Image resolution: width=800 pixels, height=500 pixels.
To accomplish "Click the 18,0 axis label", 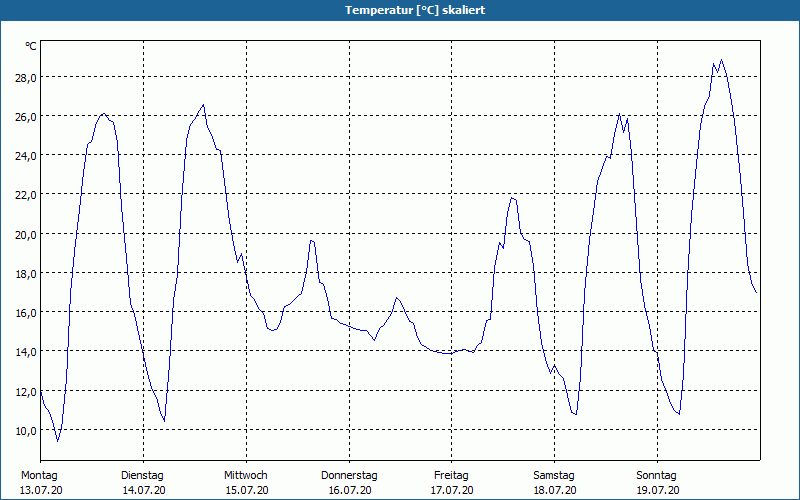I will tap(26, 274).
